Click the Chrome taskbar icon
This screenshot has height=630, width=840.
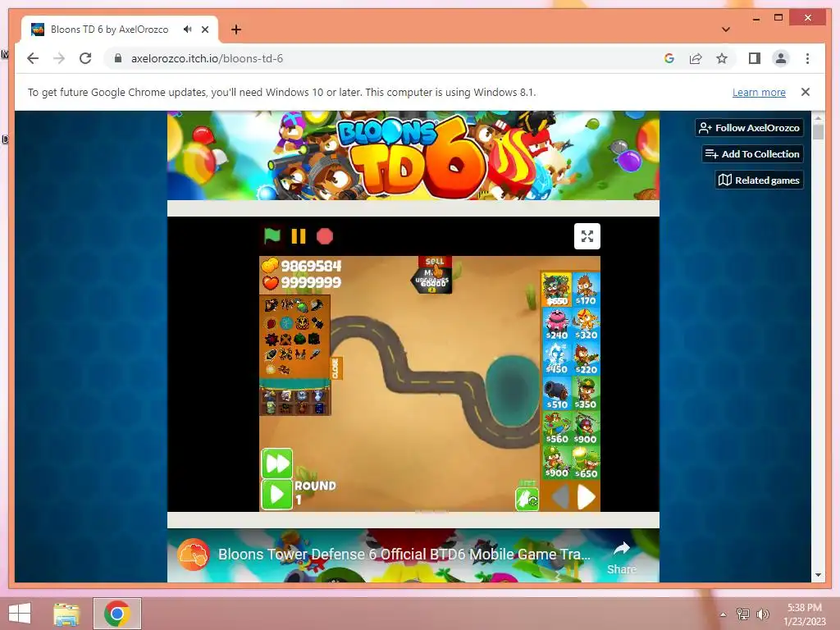117,614
